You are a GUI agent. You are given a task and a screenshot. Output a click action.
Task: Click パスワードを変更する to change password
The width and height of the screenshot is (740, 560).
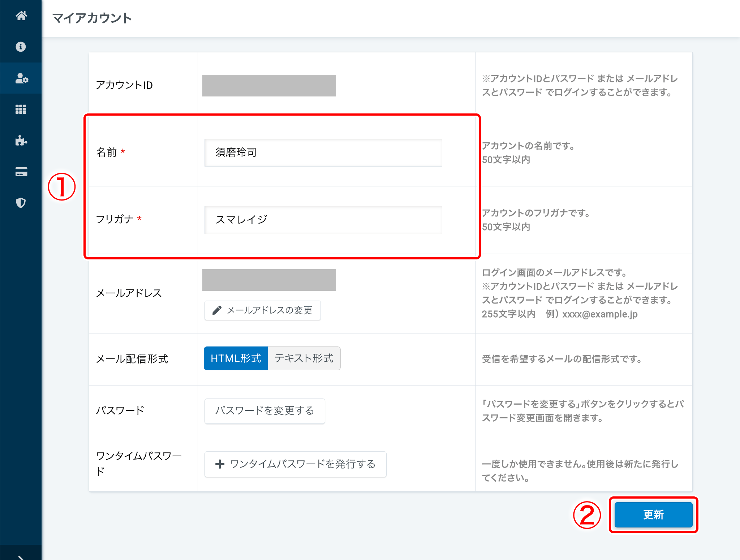[264, 411]
